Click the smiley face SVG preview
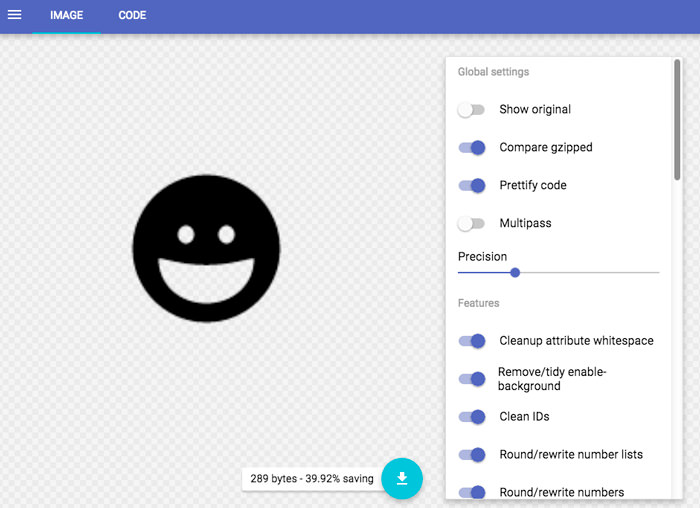Viewport: 700px width, 508px height. pos(206,248)
